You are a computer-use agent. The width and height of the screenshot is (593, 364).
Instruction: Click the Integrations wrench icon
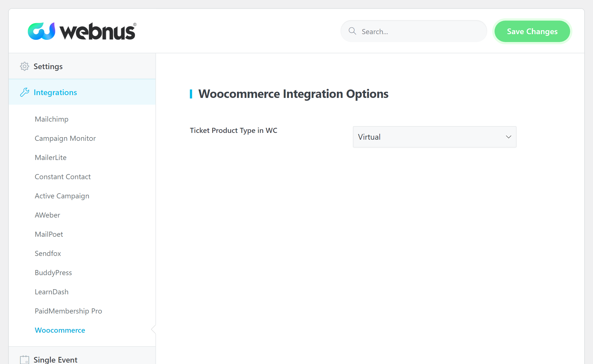point(25,92)
